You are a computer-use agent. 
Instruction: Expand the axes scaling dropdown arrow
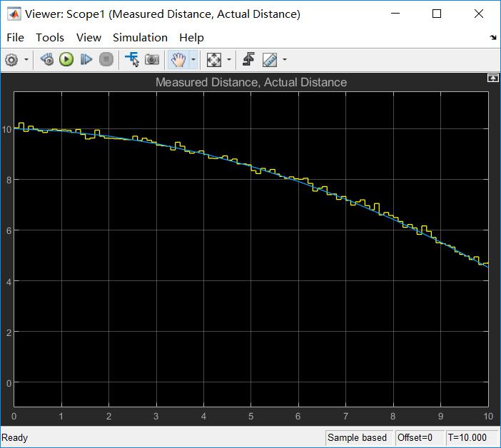[229, 59]
